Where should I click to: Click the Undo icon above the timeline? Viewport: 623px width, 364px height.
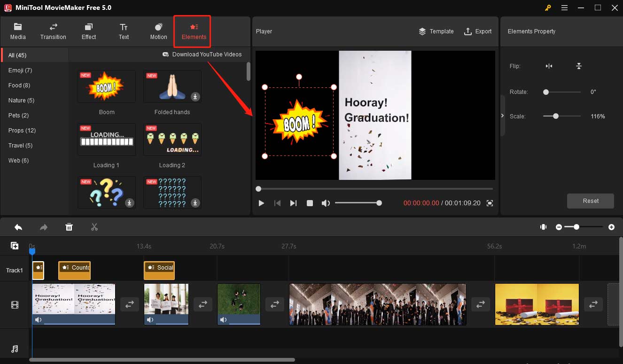(x=18, y=227)
